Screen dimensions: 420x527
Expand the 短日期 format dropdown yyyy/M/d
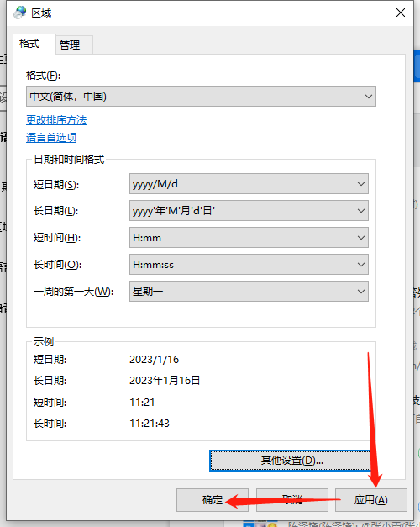(x=249, y=184)
